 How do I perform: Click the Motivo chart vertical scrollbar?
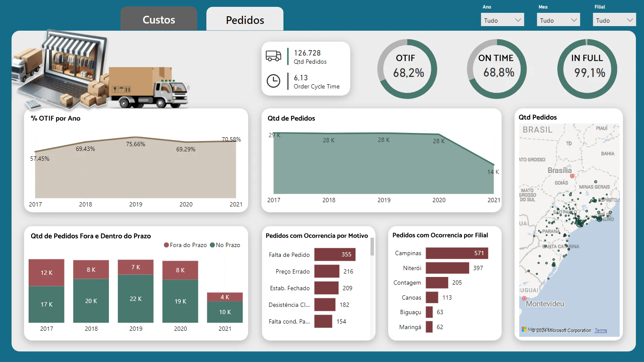[372, 247]
